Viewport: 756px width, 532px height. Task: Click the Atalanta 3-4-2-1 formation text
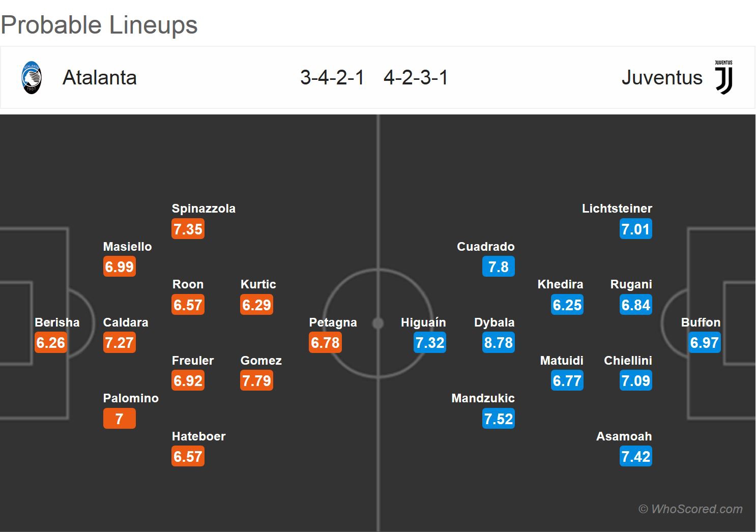click(x=332, y=78)
